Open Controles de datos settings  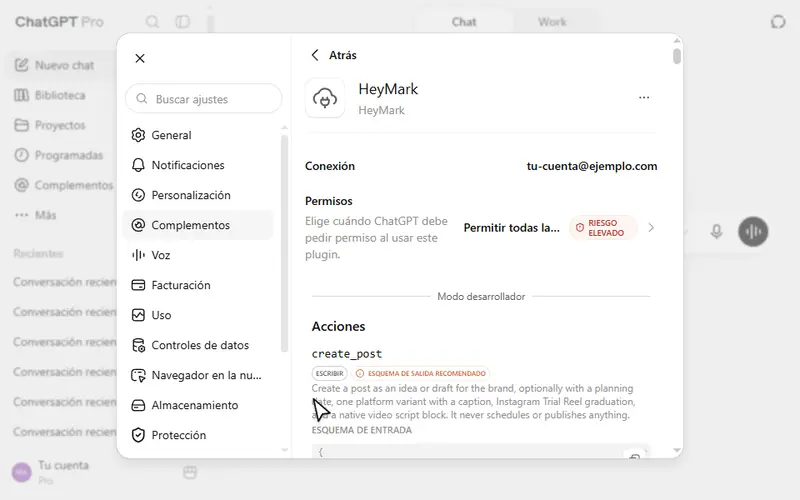[198, 345]
